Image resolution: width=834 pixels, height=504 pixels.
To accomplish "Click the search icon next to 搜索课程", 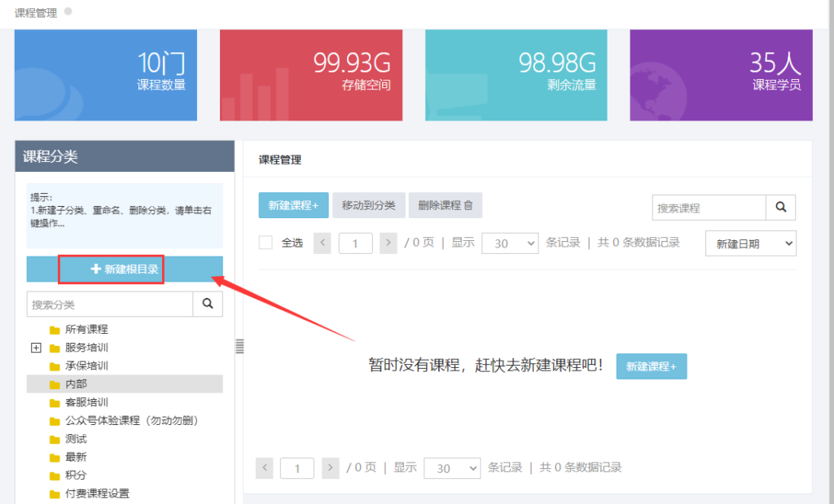I will [x=780, y=207].
